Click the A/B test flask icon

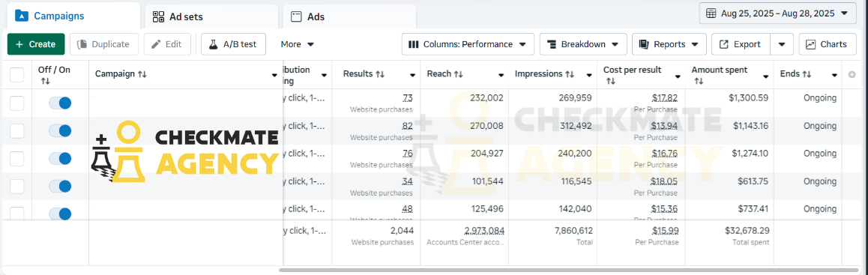pos(213,44)
